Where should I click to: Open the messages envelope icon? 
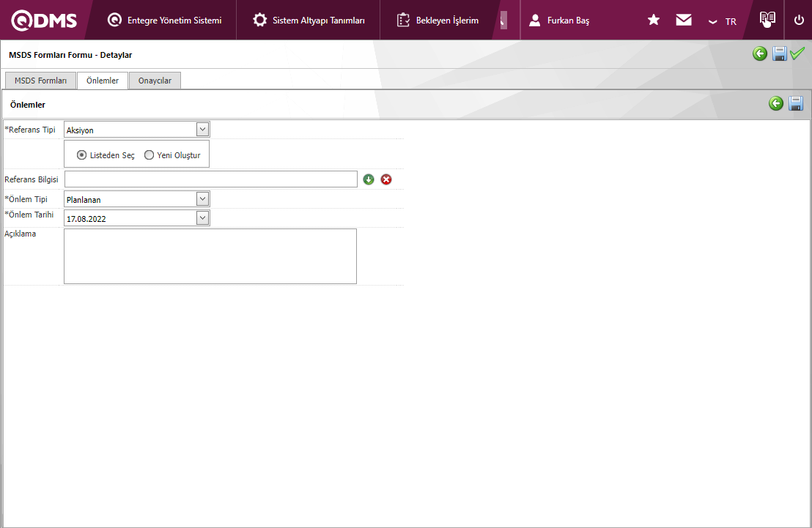pos(684,20)
